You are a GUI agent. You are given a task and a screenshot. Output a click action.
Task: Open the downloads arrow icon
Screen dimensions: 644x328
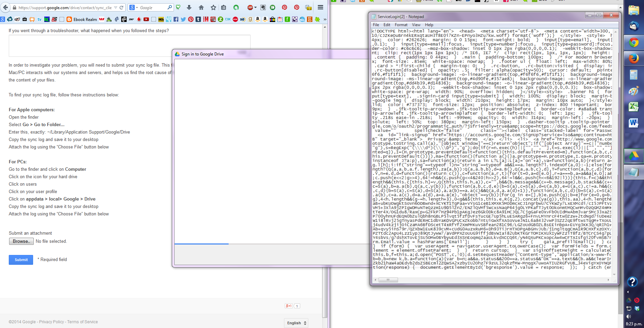(x=189, y=7)
